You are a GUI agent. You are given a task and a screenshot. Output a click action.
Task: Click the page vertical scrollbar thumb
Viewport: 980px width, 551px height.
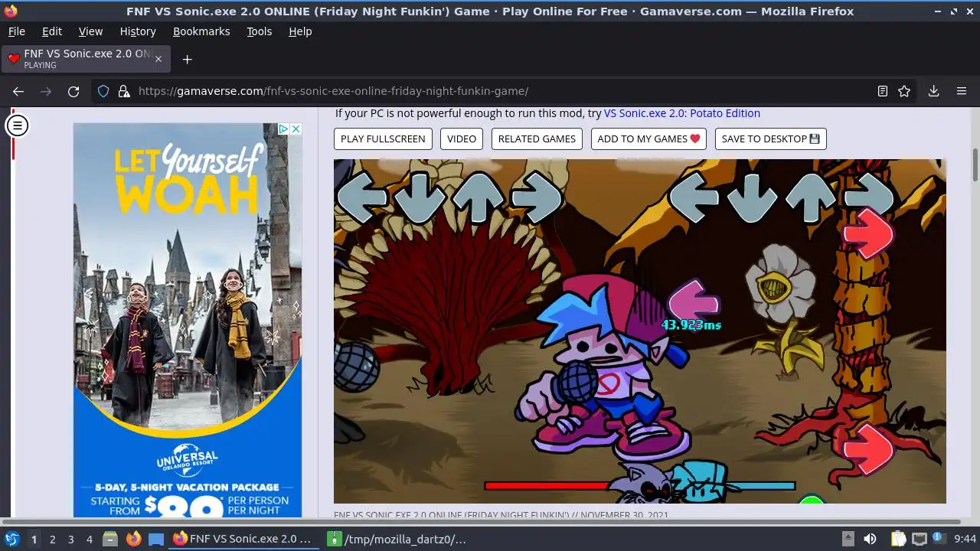(x=975, y=165)
